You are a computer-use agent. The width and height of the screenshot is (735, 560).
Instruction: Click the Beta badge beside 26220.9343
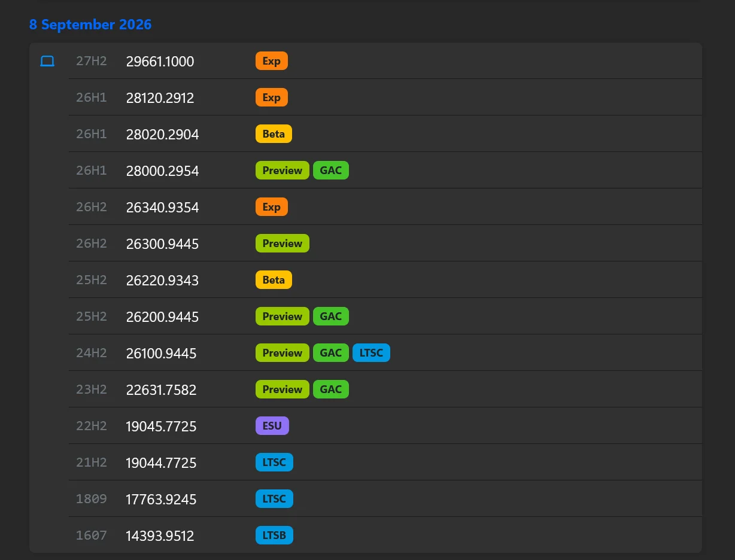click(x=274, y=280)
